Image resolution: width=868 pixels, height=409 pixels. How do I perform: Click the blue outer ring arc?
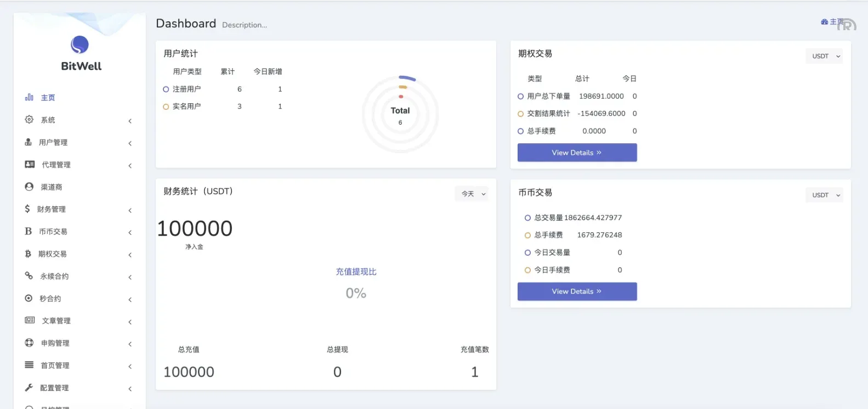(x=407, y=78)
